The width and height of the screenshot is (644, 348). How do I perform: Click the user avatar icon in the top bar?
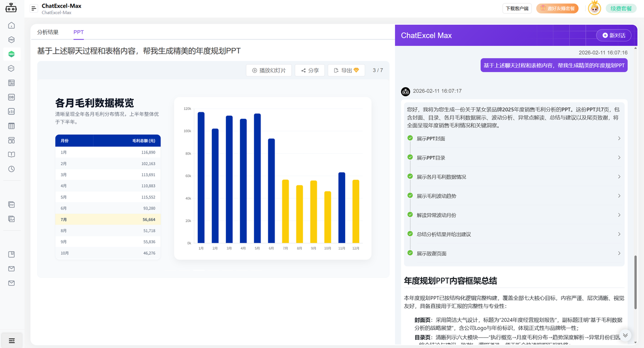[x=594, y=8]
